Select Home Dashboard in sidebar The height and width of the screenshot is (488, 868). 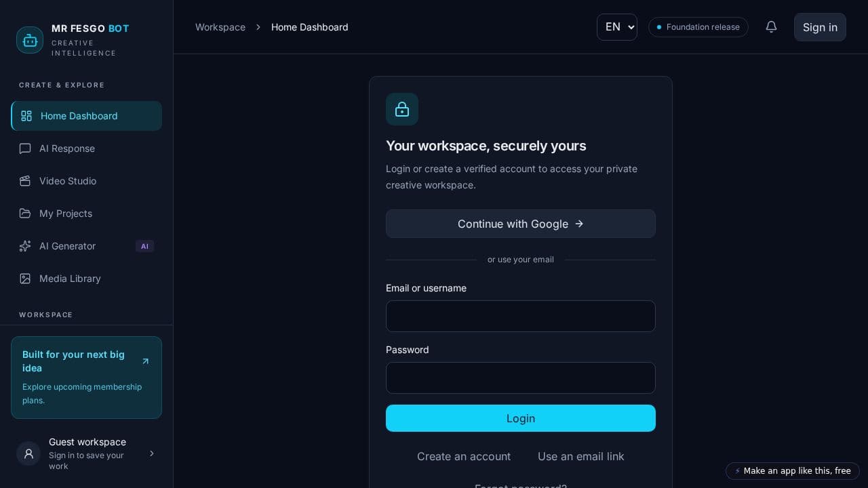click(86, 116)
